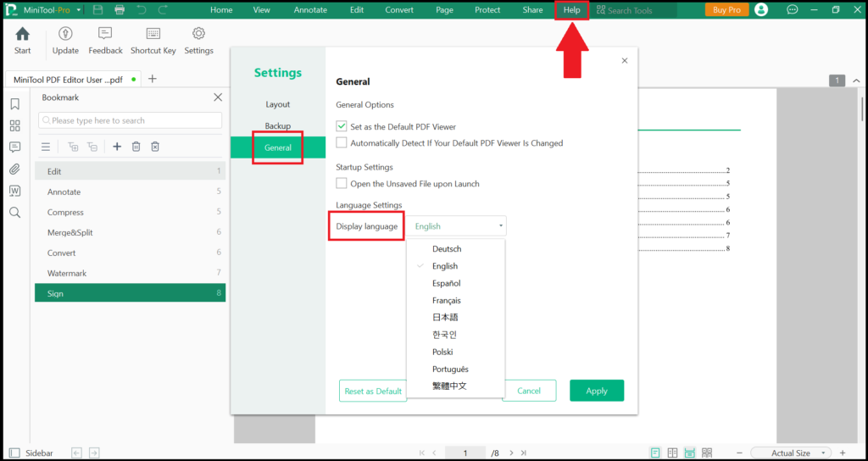Click the Apply button
Image resolution: width=868 pixels, height=461 pixels.
tap(597, 391)
